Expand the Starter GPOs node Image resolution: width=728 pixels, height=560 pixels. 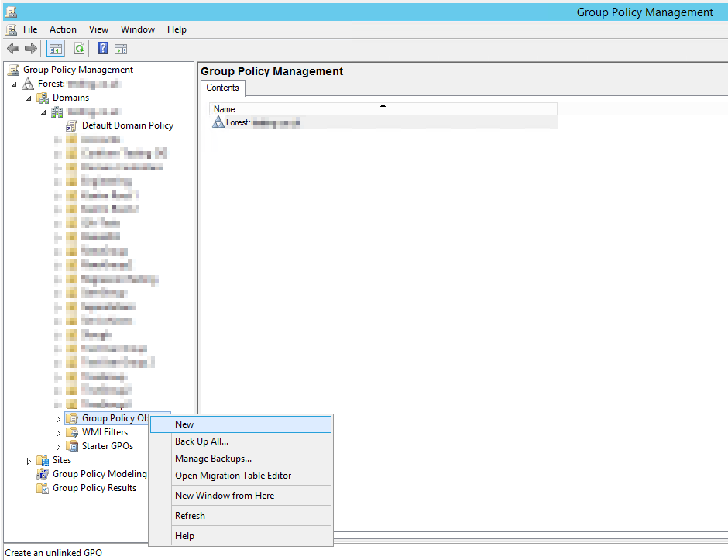[58, 447]
